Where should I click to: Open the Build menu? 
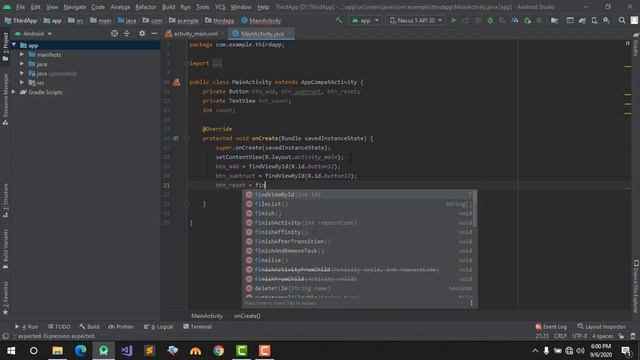tap(169, 7)
